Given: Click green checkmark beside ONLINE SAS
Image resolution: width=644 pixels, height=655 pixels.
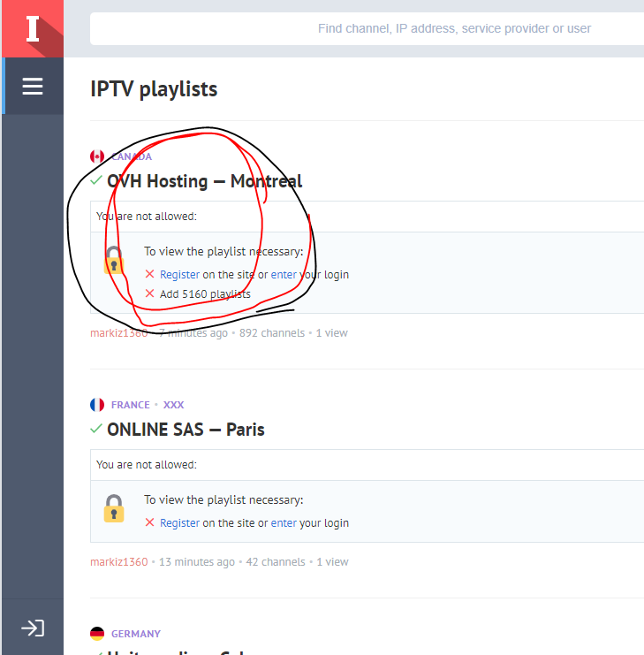Looking at the screenshot, I should tap(96, 429).
